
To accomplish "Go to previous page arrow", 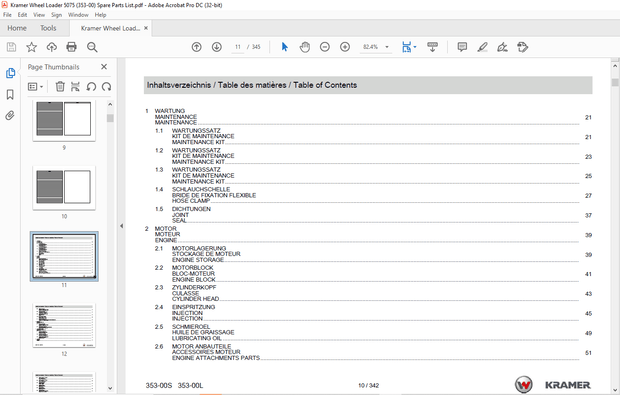I will coord(197,47).
